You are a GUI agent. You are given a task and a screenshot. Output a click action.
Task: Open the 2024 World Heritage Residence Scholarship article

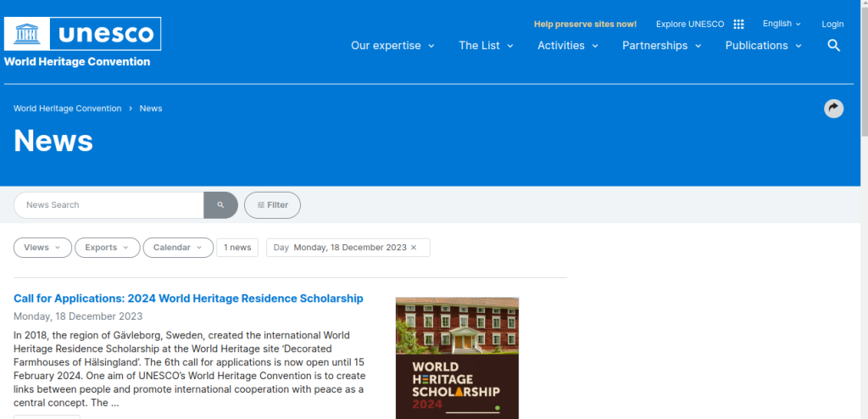pos(188,299)
